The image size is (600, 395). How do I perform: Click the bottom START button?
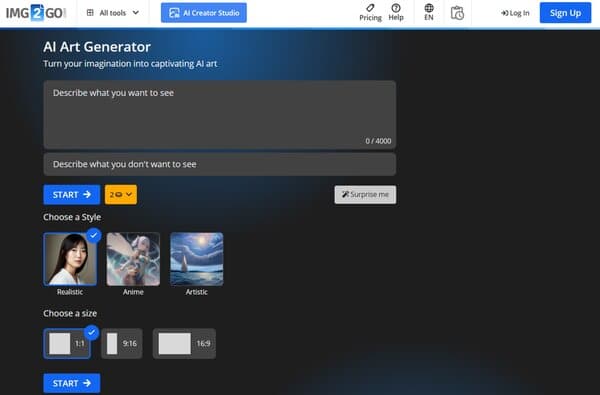72,383
